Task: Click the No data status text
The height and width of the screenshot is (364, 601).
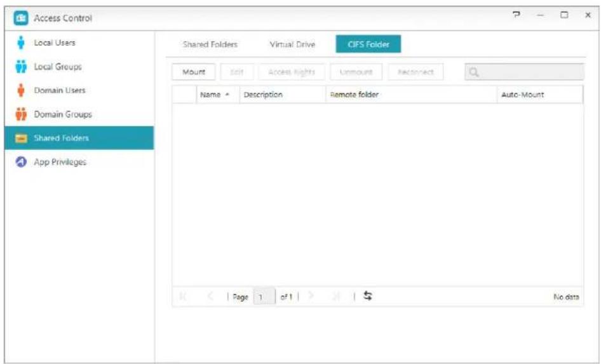Action: tap(566, 297)
